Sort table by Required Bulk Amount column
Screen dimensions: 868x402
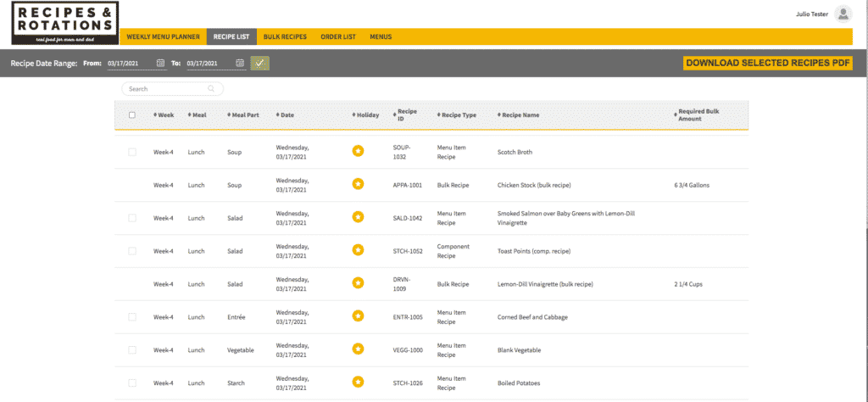click(697, 114)
